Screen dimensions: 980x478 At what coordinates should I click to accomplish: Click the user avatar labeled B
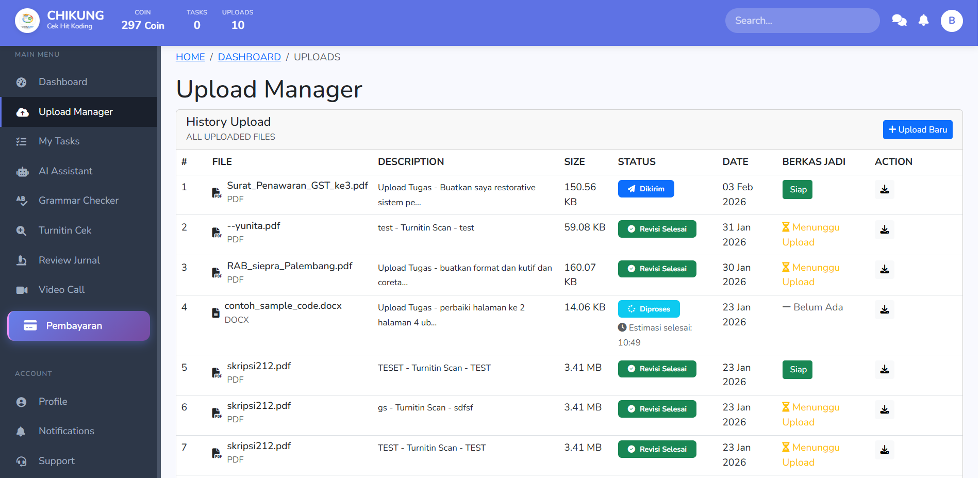951,21
